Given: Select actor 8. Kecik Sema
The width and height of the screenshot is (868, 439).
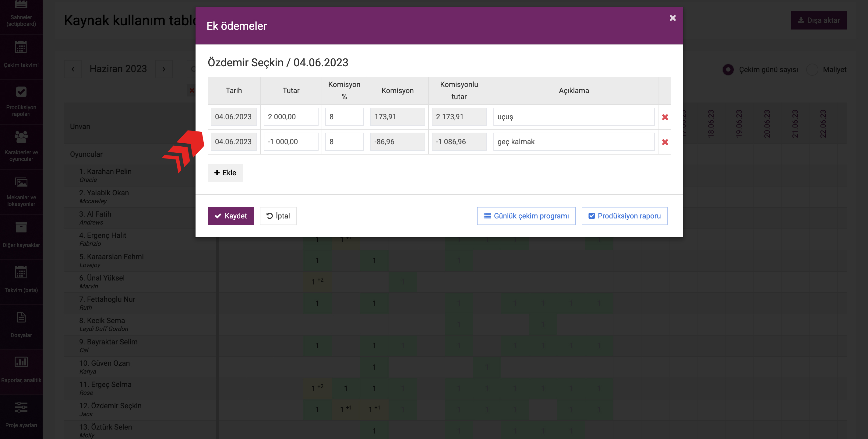Looking at the screenshot, I should [102, 320].
